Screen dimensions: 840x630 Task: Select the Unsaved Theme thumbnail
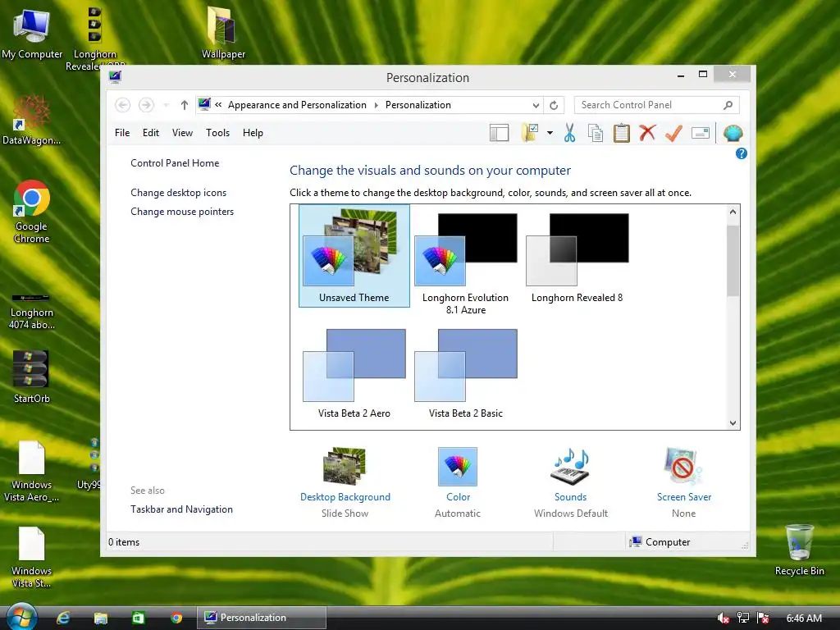click(354, 256)
